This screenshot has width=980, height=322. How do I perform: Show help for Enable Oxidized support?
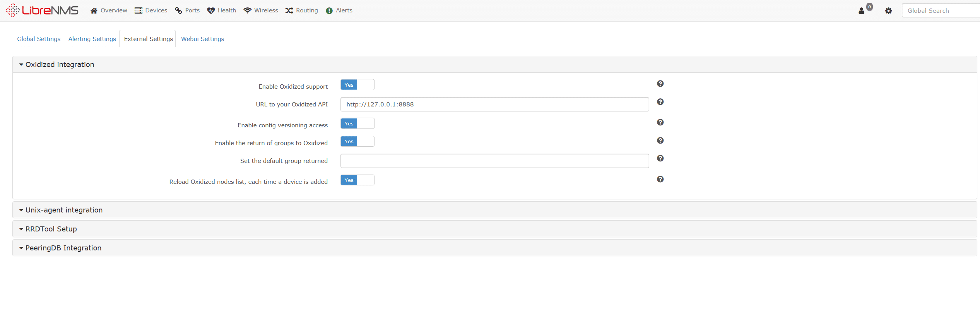pos(660,84)
